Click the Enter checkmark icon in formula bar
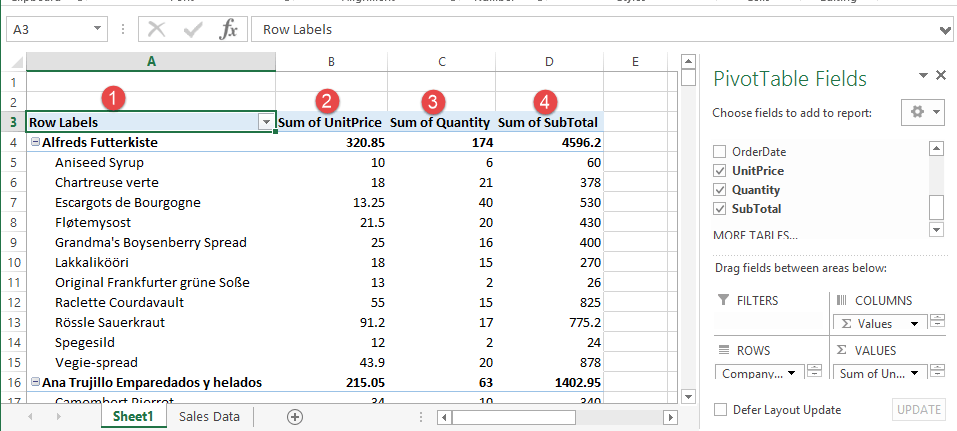The width and height of the screenshot is (957, 431). click(x=193, y=29)
